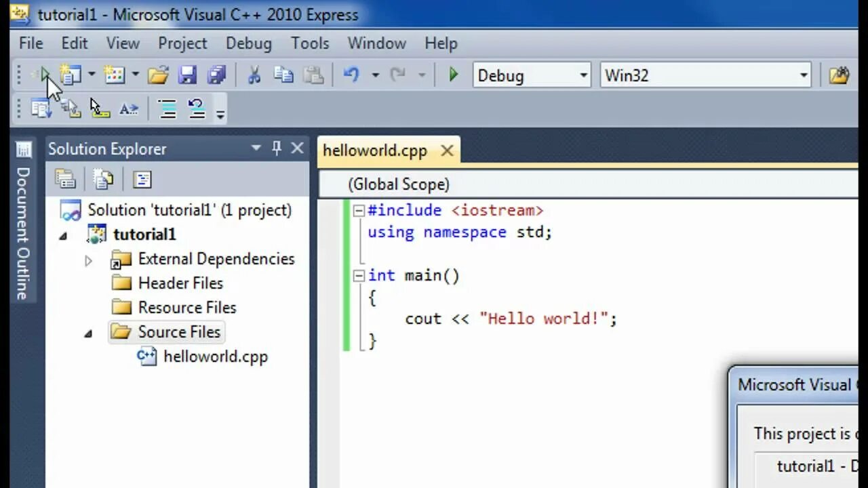
Task: Comment out the selected lines icon
Action: [x=167, y=108]
